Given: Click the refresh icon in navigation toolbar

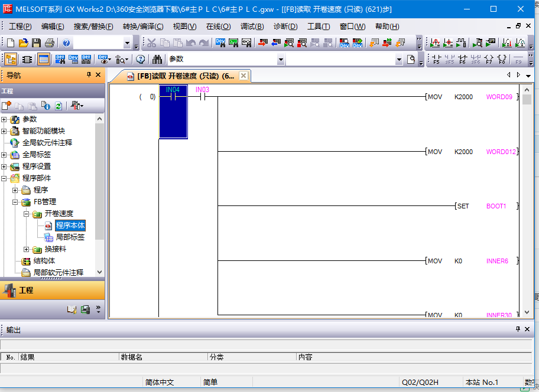Looking at the screenshot, I should click(x=58, y=106).
